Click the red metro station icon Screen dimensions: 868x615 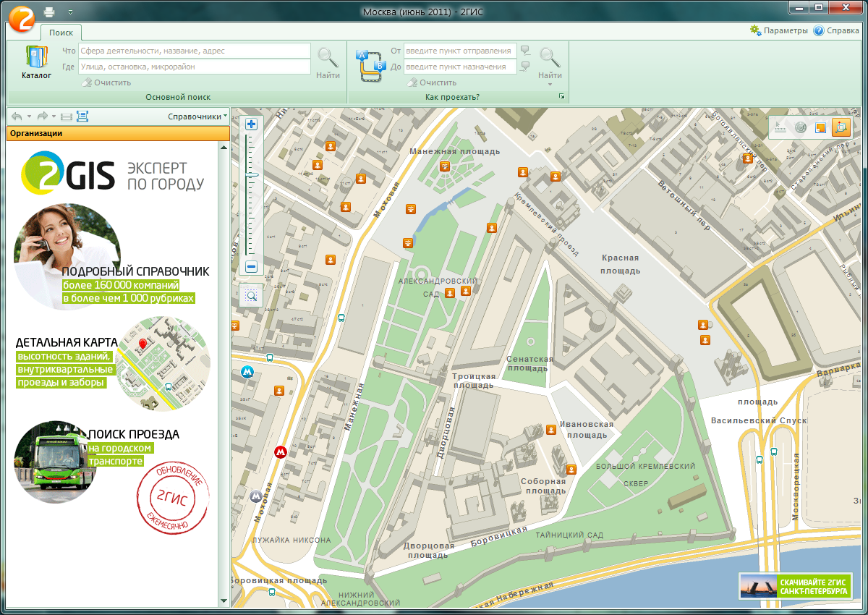281,452
